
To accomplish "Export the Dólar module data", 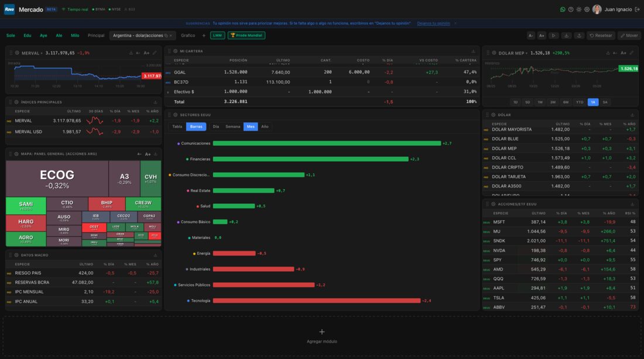I will point(632,115).
